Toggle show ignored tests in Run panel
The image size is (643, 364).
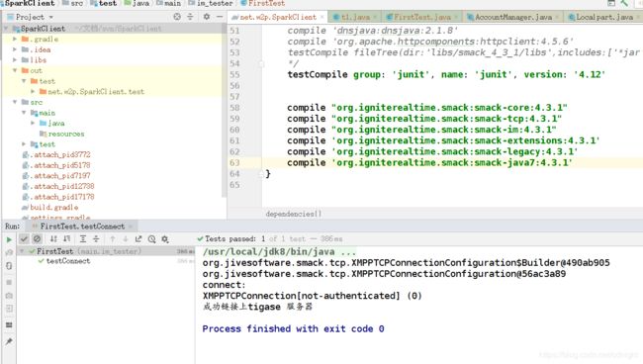[37, 239]
